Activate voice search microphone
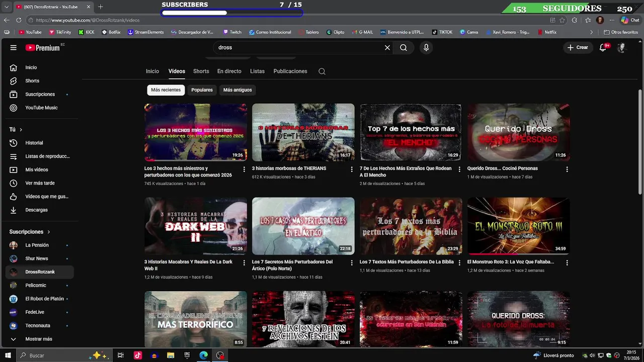The height and width of the screenshot is (362, 644). pyautogui.click(x=426, y=47)
